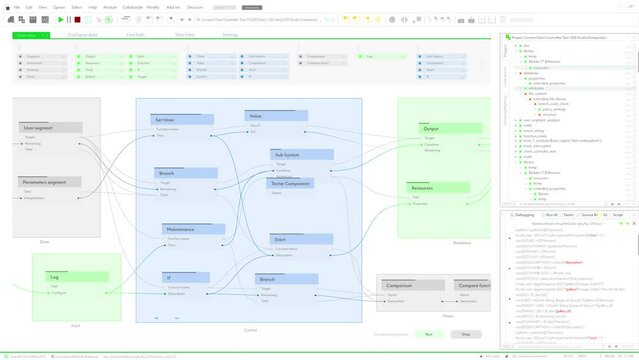
Task: Click the gray circle icon in toolbar
Action: [x=392, y=20]
